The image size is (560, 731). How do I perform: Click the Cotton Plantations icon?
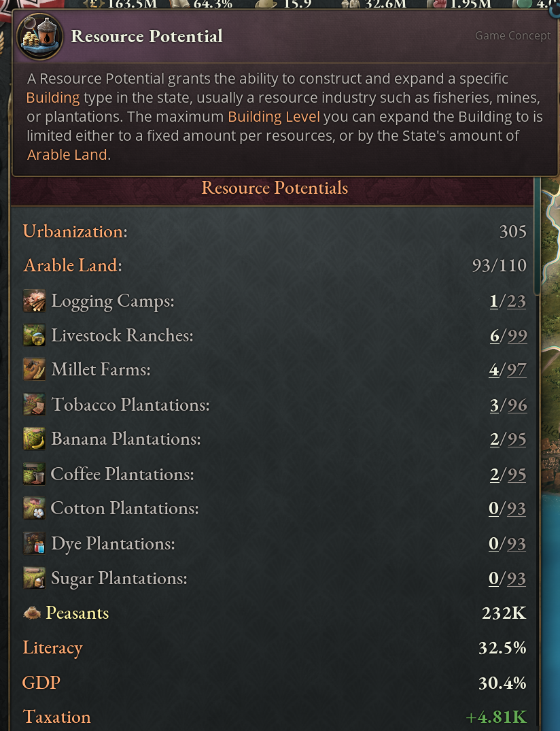click(34, 508)
